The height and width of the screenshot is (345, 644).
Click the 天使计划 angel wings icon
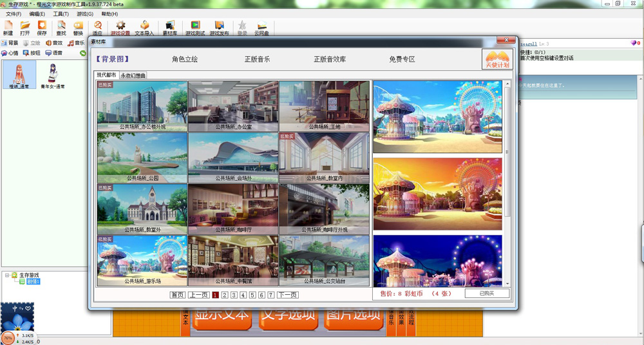point(497,59)
